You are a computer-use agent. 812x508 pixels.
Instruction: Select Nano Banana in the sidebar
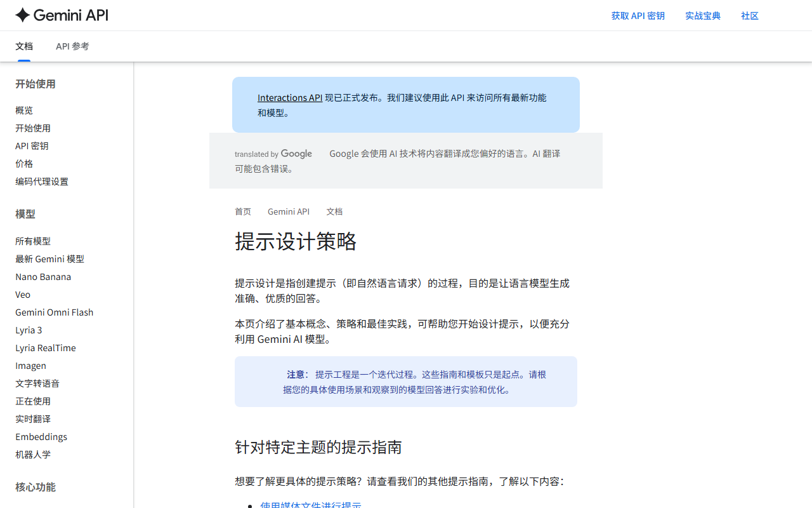(43, 277)
